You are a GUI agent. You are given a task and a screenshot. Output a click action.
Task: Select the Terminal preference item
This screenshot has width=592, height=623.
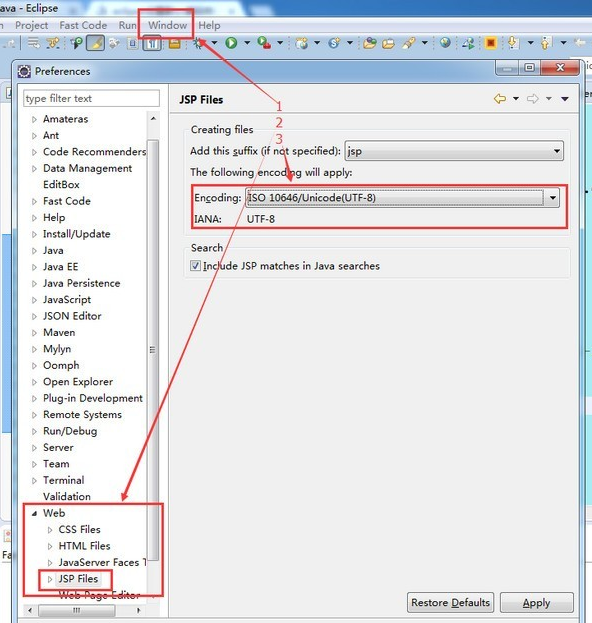click(64, 480)
